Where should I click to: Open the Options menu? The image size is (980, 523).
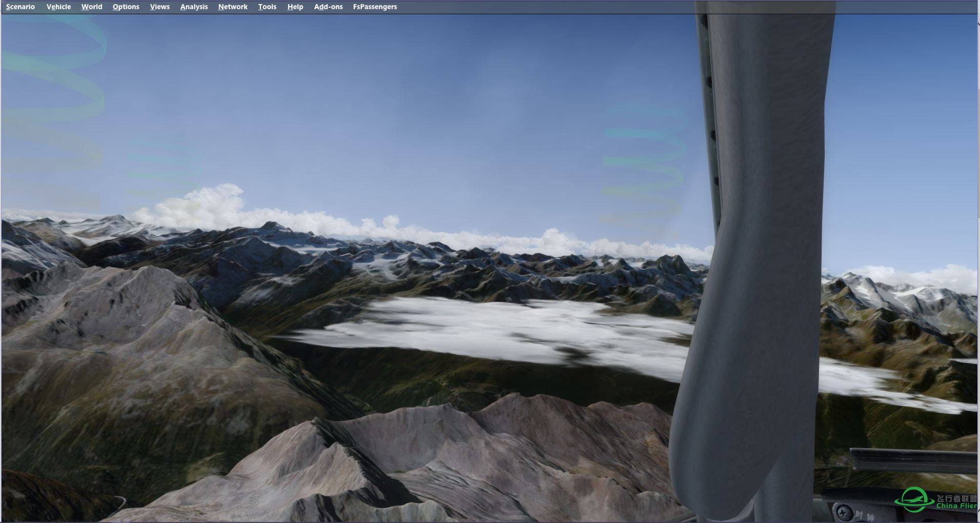(x=126, y=7)
